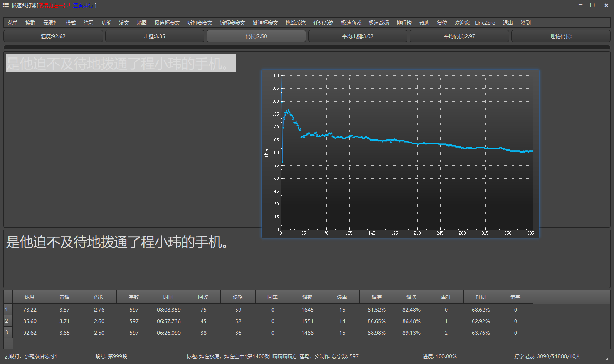
Task: Click the 理论码长 button
Action: pyautogui.click(x=560, y=36)
